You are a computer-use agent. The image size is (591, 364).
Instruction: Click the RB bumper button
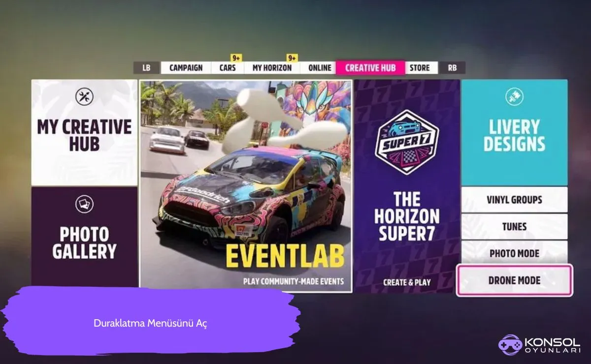pos(452,68)
